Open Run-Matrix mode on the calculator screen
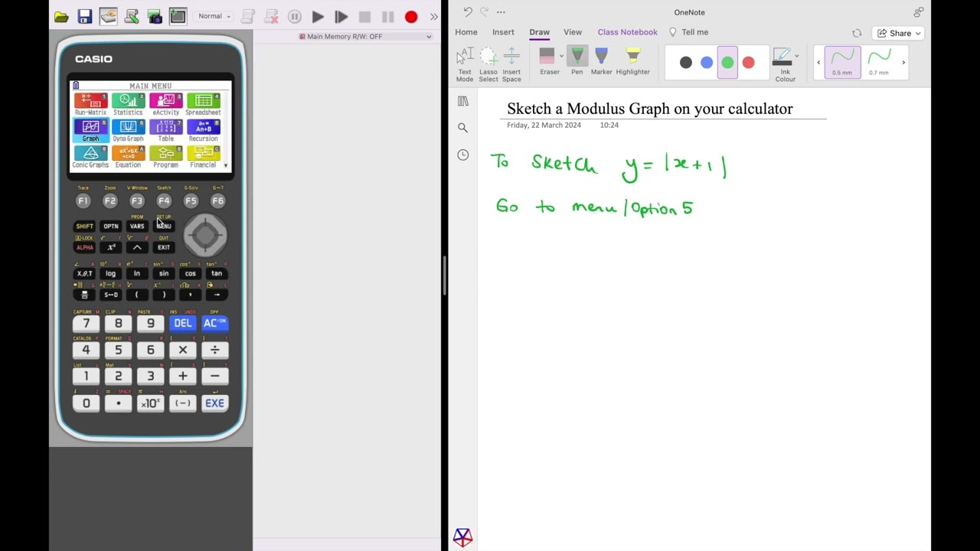 click(x=90, y=104)
